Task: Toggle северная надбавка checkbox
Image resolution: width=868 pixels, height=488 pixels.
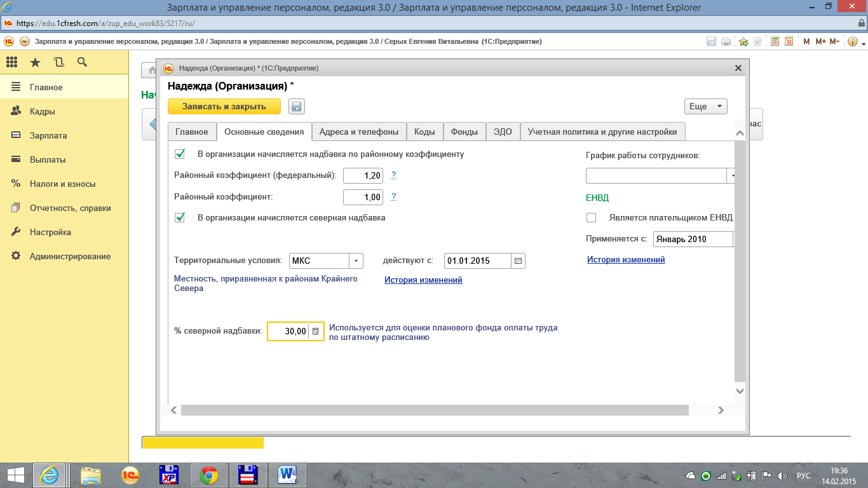Action: [180, 217]
